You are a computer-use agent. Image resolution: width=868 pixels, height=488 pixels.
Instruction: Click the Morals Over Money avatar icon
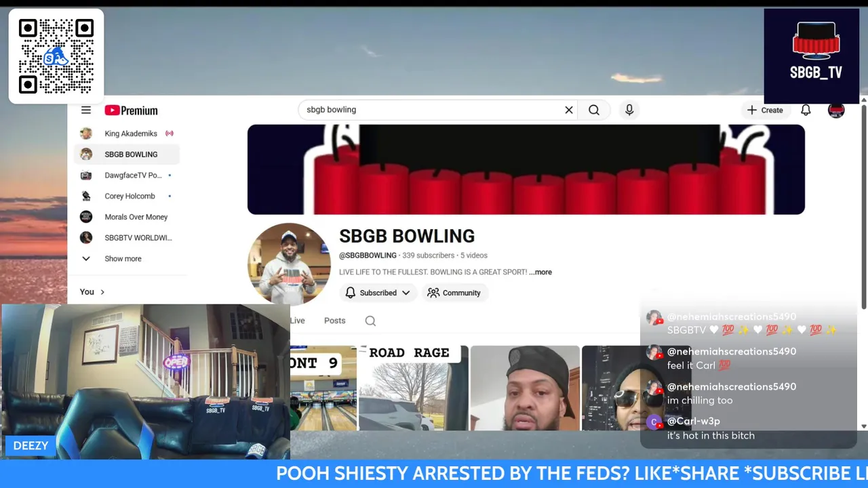tap(86, 217)
